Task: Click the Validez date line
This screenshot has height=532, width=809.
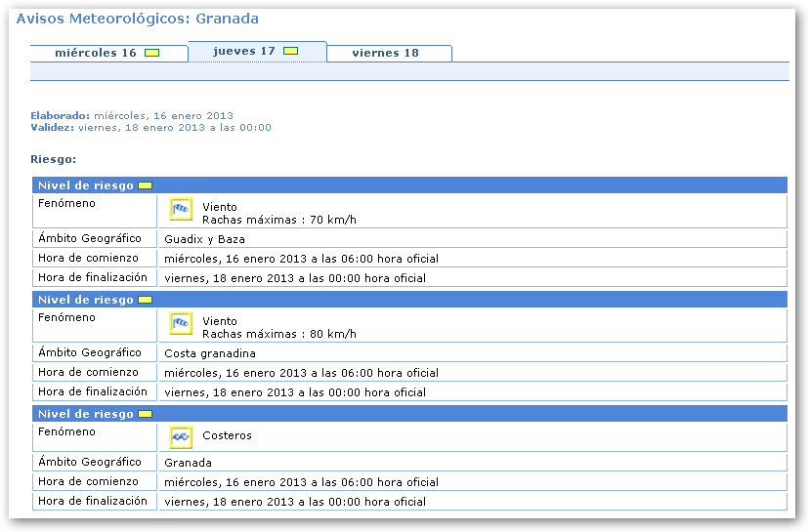Action: 150,128
